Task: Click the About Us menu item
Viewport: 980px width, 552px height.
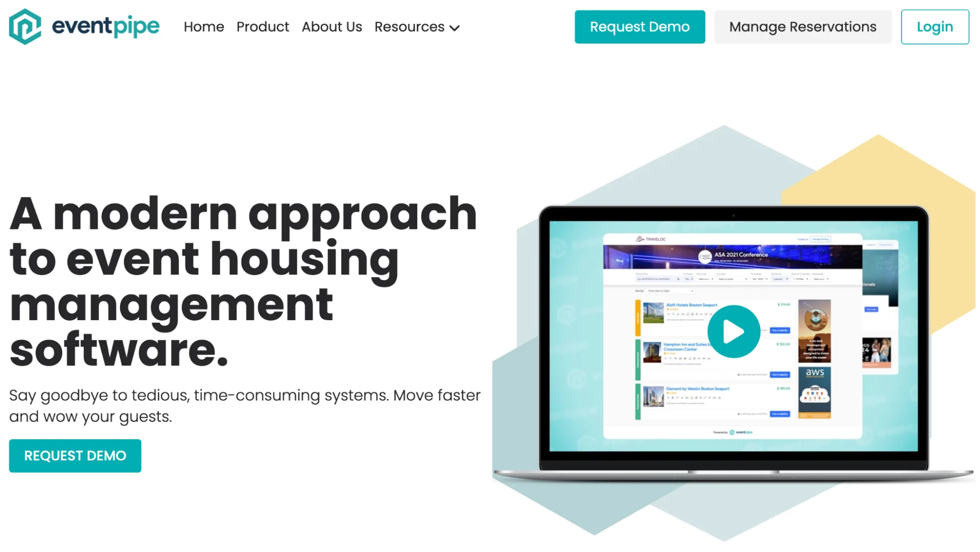Action: click(332, 27)
